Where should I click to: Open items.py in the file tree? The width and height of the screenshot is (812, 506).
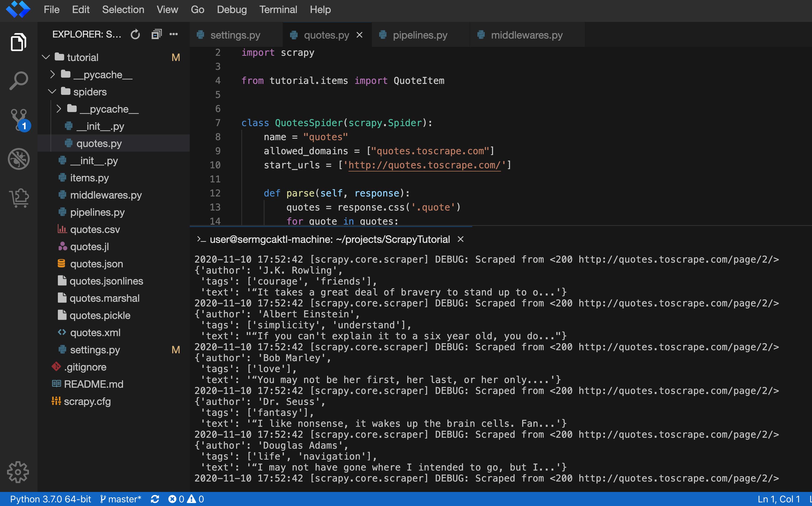click(x=114, y=178)
